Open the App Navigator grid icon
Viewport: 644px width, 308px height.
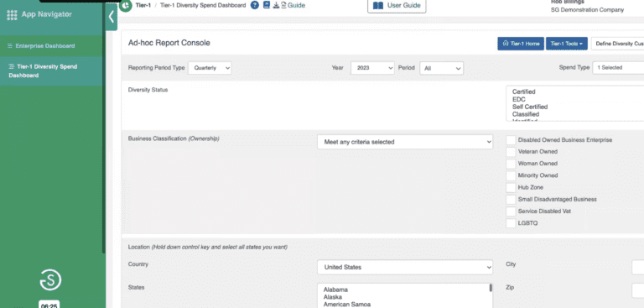point(12,15)
